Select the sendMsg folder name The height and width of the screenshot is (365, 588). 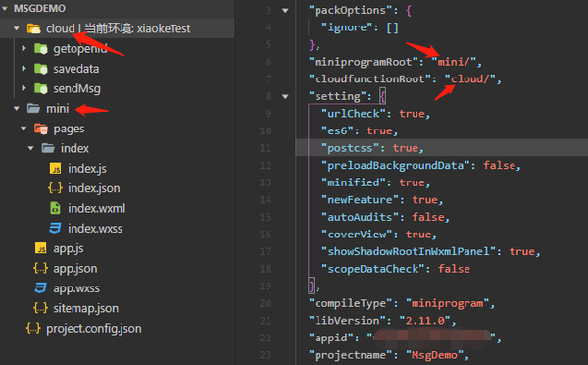(76, 89)
